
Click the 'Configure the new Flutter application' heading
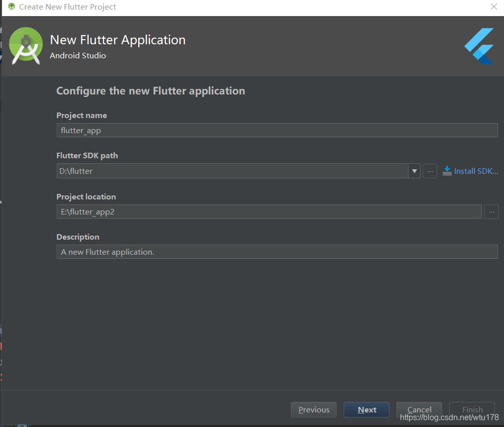point(151,91)
